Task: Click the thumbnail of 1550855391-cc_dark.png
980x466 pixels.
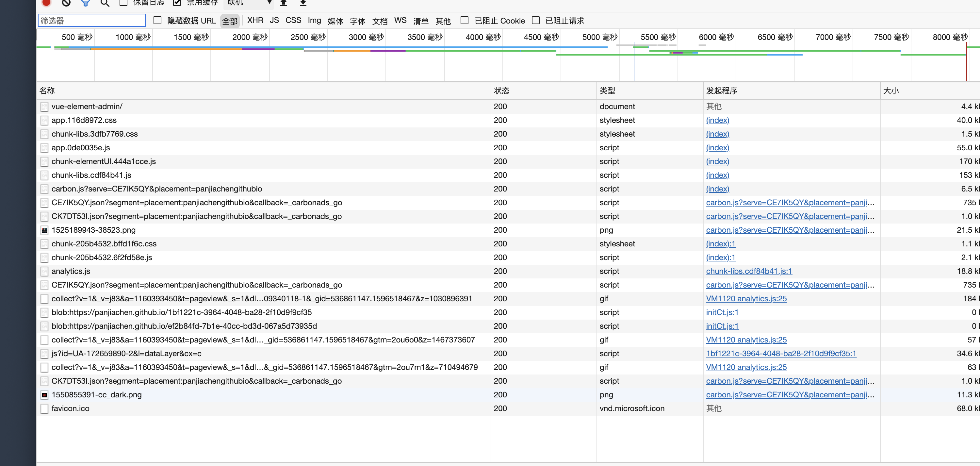Action: click(44, 395)
